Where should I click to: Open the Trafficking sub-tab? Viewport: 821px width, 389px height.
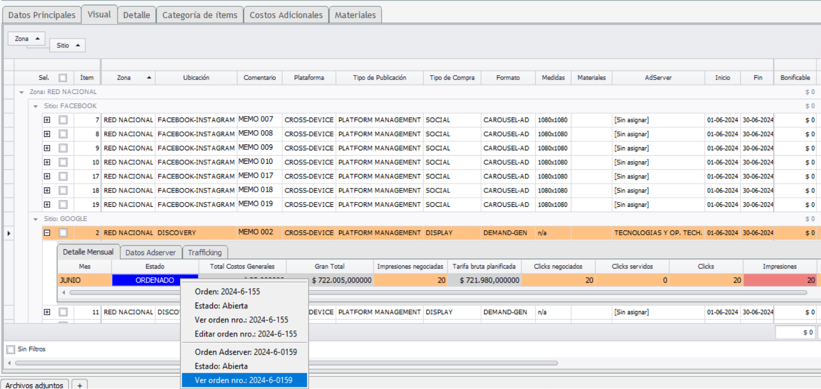pos(205,252)
